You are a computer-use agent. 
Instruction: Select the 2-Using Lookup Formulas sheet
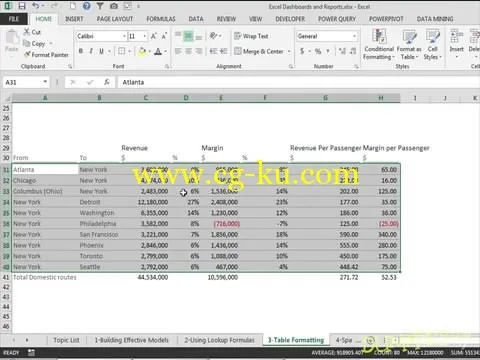(219, 340)
